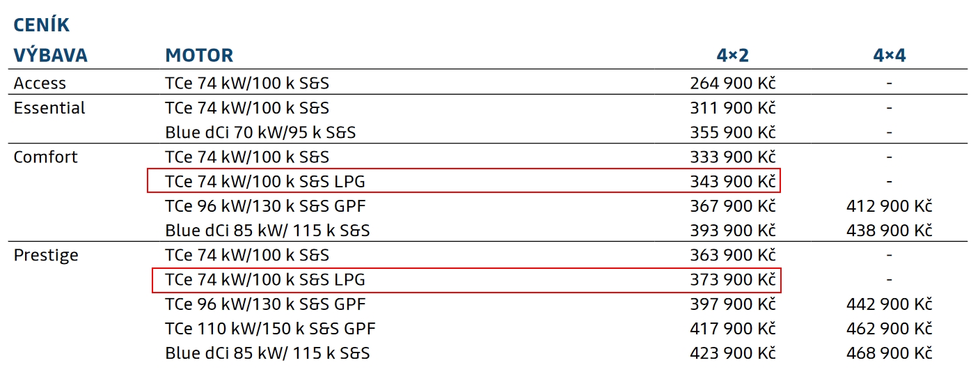980x388 pixels.
Task: Click the CENÍK heading
Action: [42, 25]
